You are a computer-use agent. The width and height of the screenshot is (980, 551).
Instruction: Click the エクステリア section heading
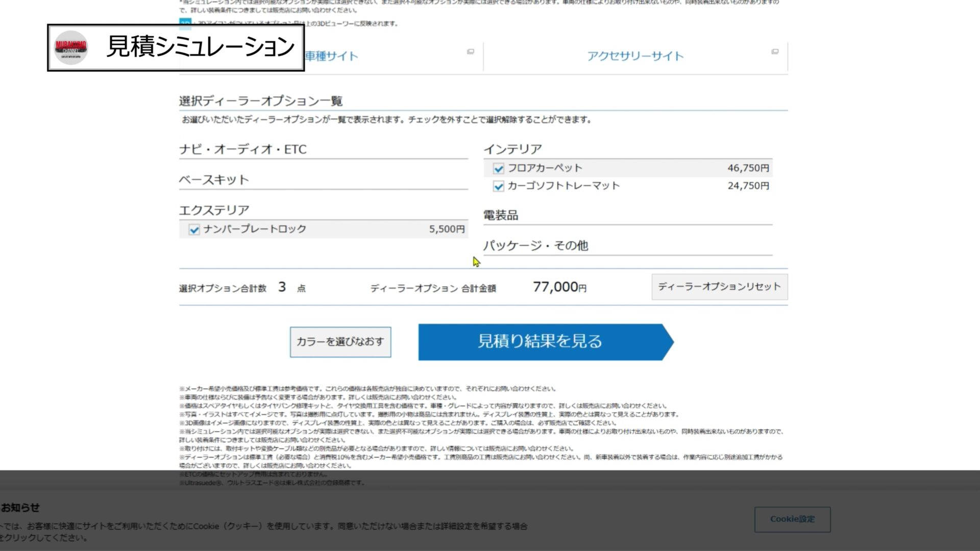[214, 210]
